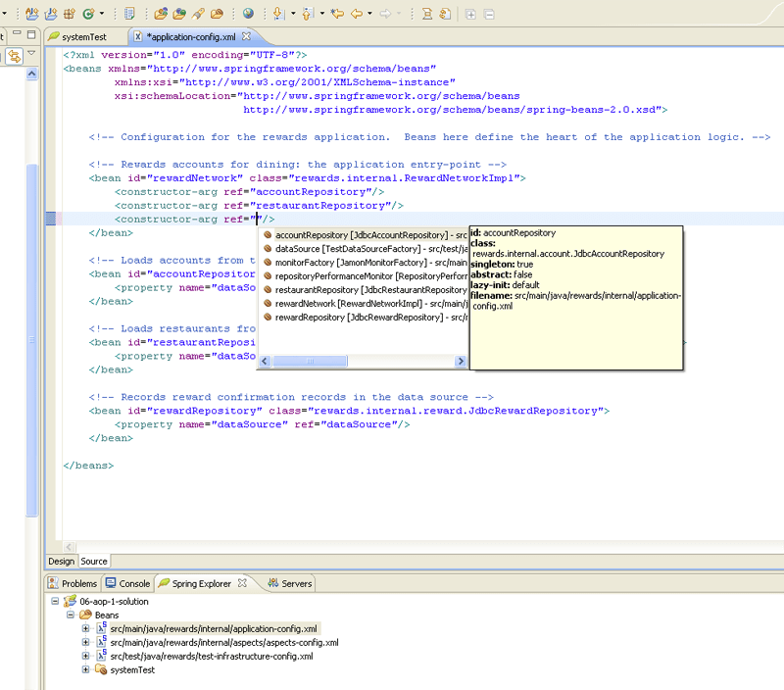The height and width of the screenshot is (690, 784).
Task: Select test-infrastructure-config.xml tree item
Action: tap(212, 656)
